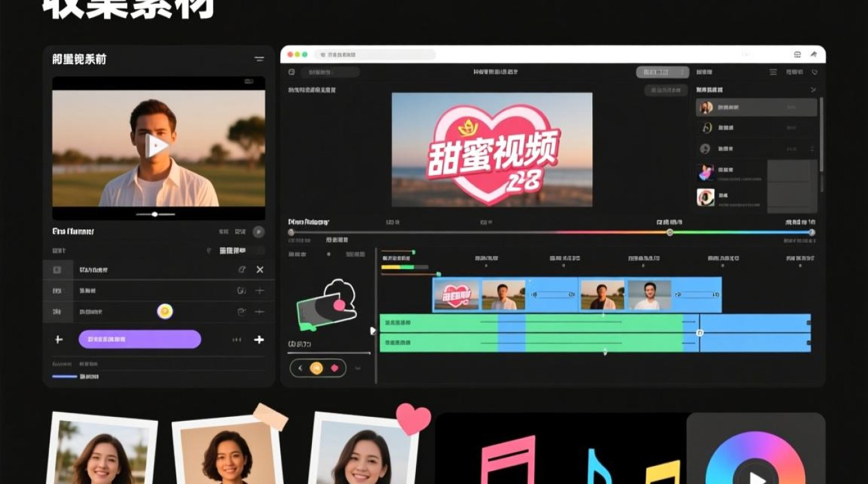868x484 pixels.
Task: Remove the first list row with the X icon
Action: click(260, 270)
